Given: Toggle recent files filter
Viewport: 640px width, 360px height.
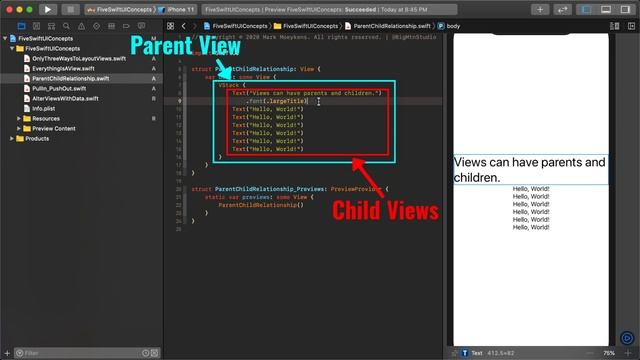Looking at the screenshot, I should 146,353.
